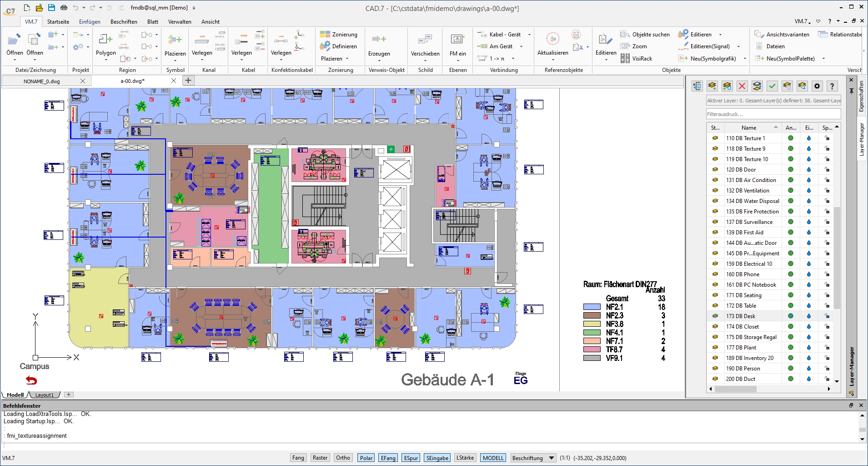Save the drawing with the floppy disk icon
This screenshot has height=466, width=868.
coord(51,8)
